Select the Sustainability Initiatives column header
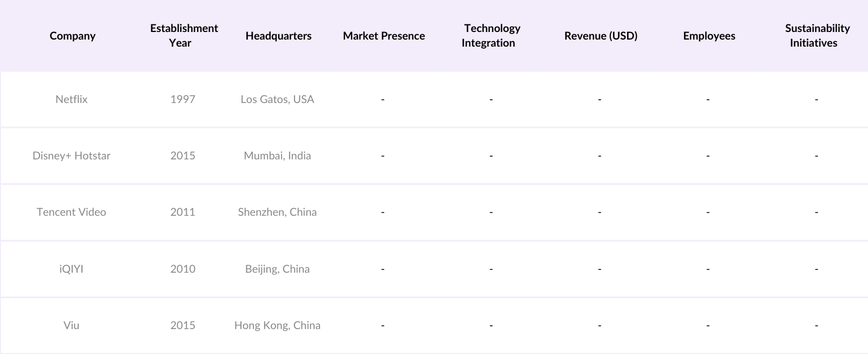 (x=817, y=36)
